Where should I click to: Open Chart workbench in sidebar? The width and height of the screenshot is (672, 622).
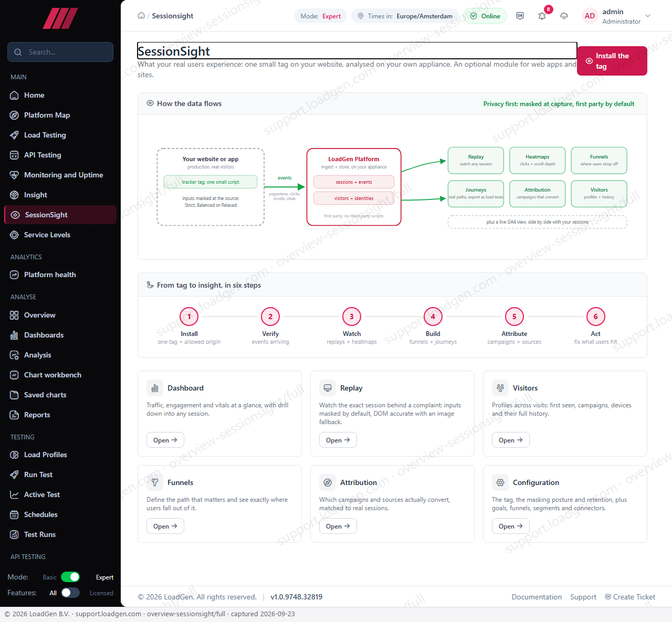(60, 375)
